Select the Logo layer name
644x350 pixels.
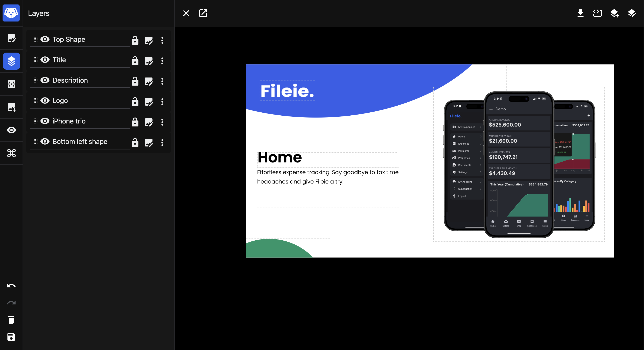pyautogui.click(x=60, y=101)
